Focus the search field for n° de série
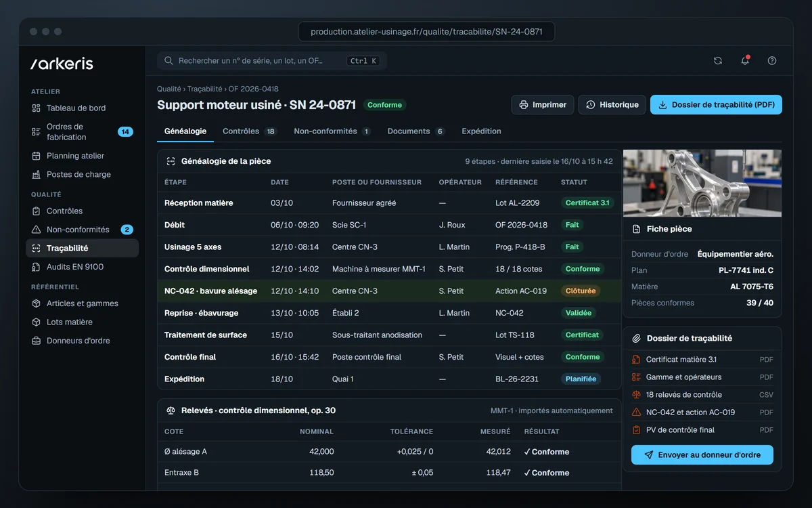This screenshot has height=508, width=812. [x=272, y=61]
